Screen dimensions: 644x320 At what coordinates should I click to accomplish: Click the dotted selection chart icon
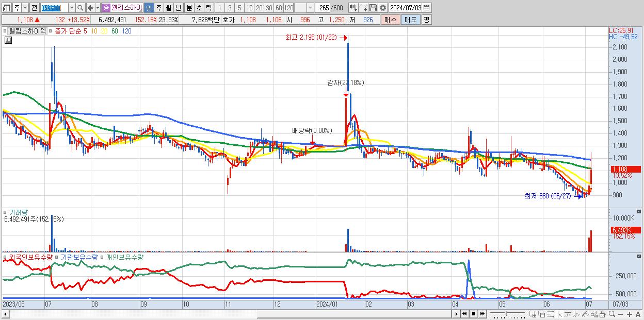coord(550,314)
